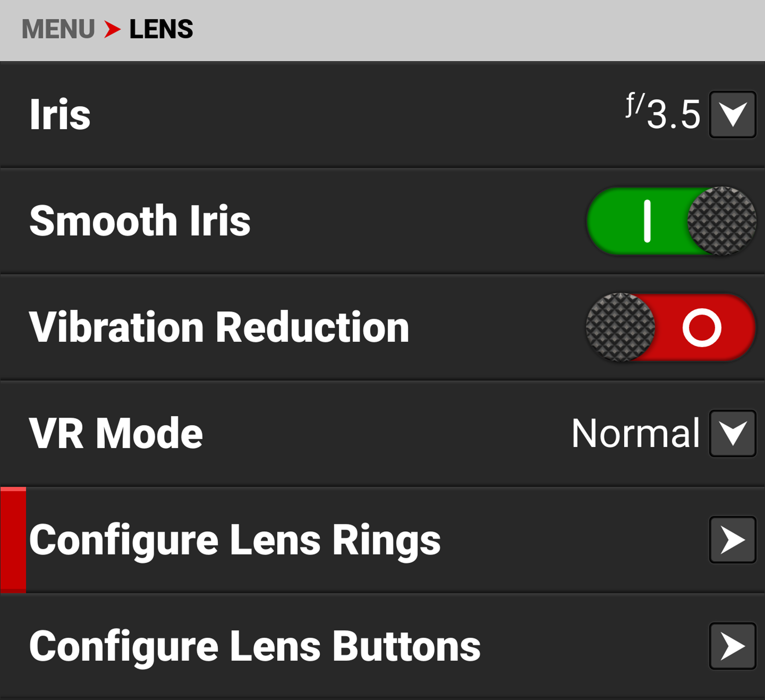
Task: Select the VR Mode row label
Action: point(116,433)
